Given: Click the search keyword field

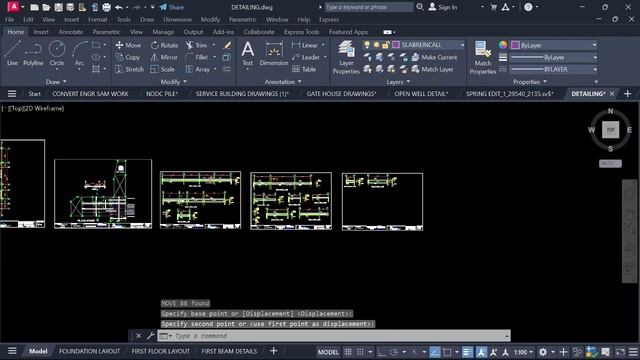Looking at the screenshot, I should pyautogui.click(x=369, y=7).
